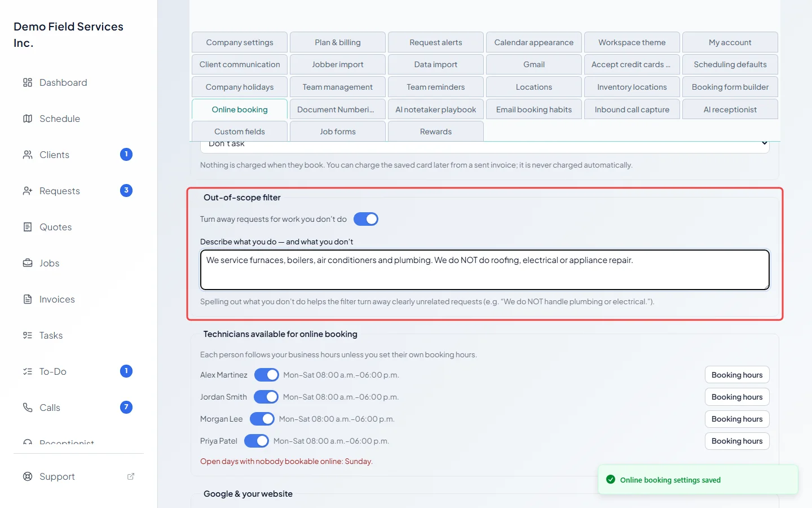Click the Support external link icon

coord(131,476)
